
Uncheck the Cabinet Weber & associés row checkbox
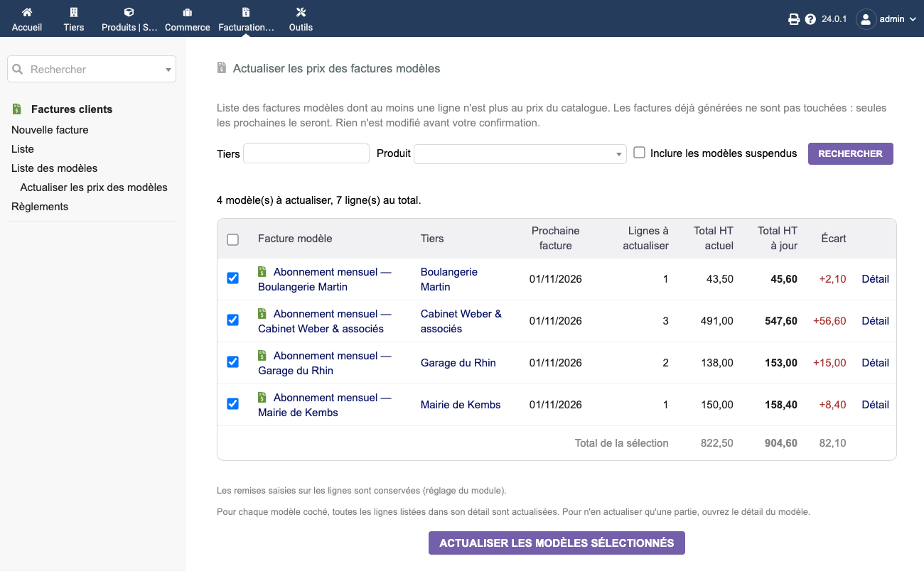pos(232,320)
